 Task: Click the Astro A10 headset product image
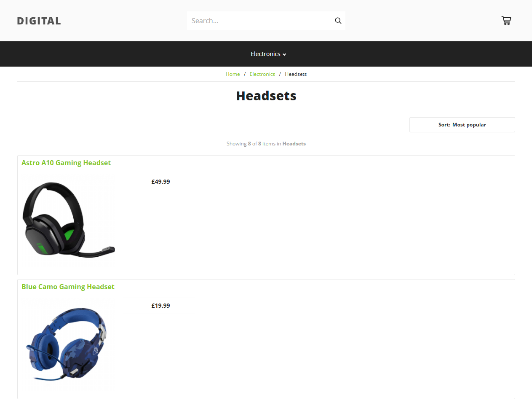point(68,220)
